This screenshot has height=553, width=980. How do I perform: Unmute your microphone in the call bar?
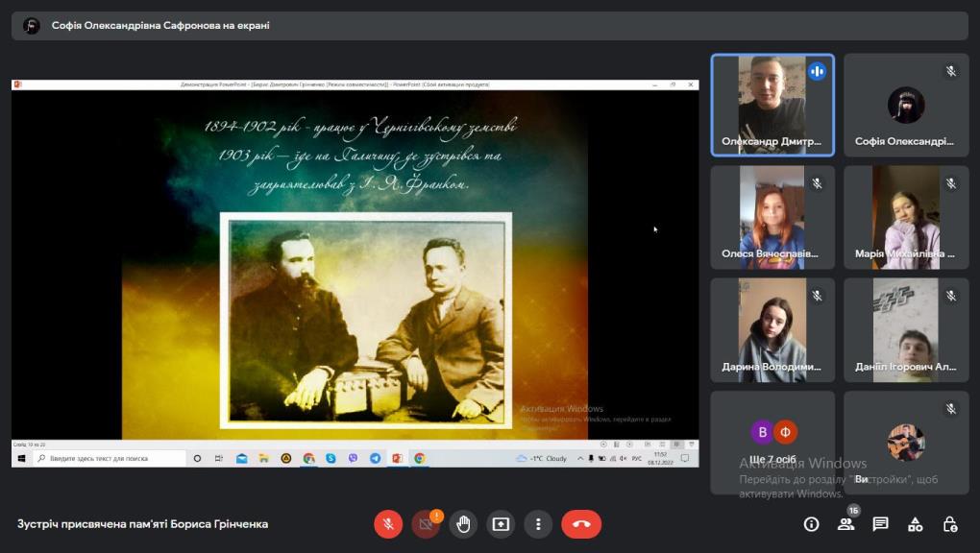click(388, 524)
